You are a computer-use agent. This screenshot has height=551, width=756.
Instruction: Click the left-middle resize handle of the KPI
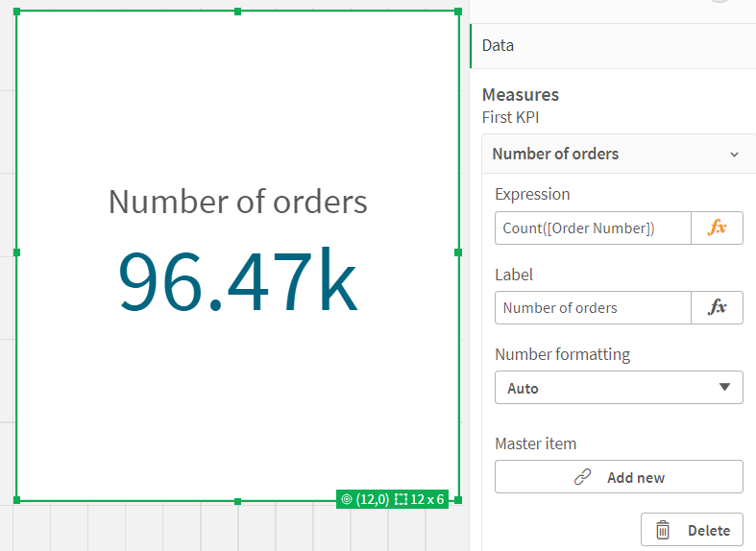point(17,252)
